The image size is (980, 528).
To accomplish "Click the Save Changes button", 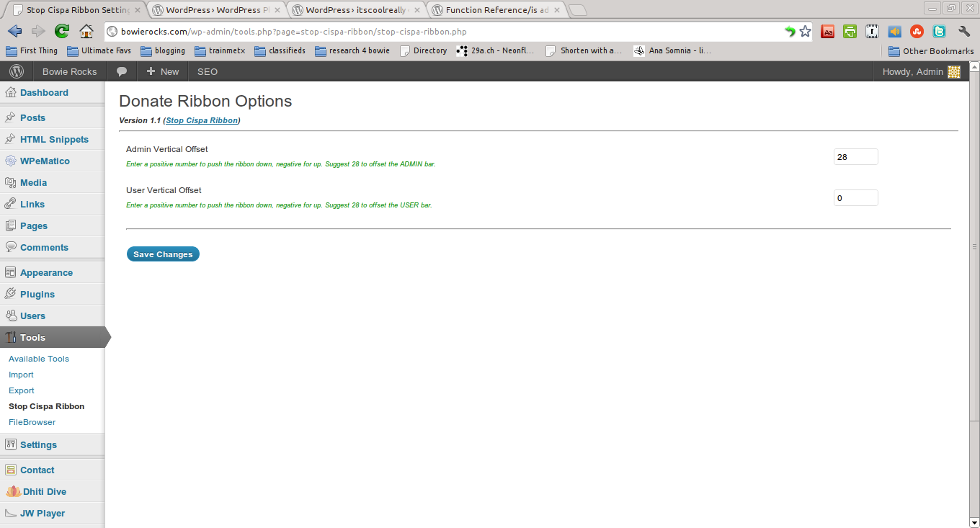I will tap(163, 254).
